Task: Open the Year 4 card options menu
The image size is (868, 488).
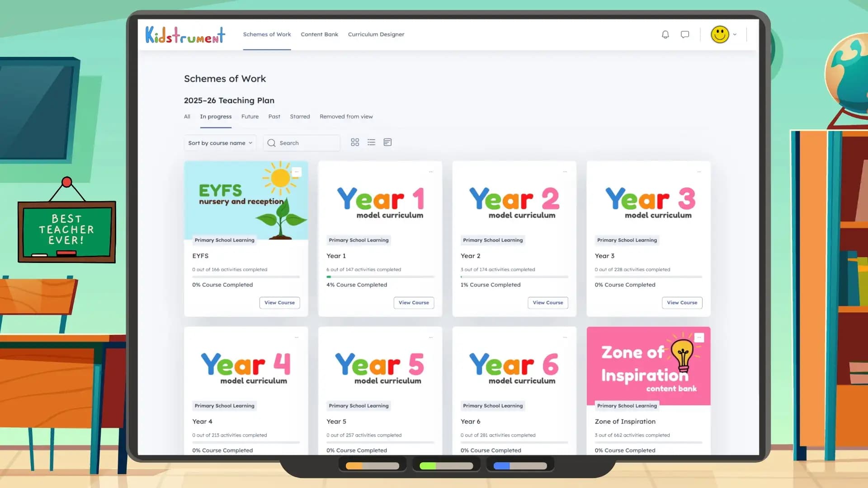Action: click(x=297, y=338)
